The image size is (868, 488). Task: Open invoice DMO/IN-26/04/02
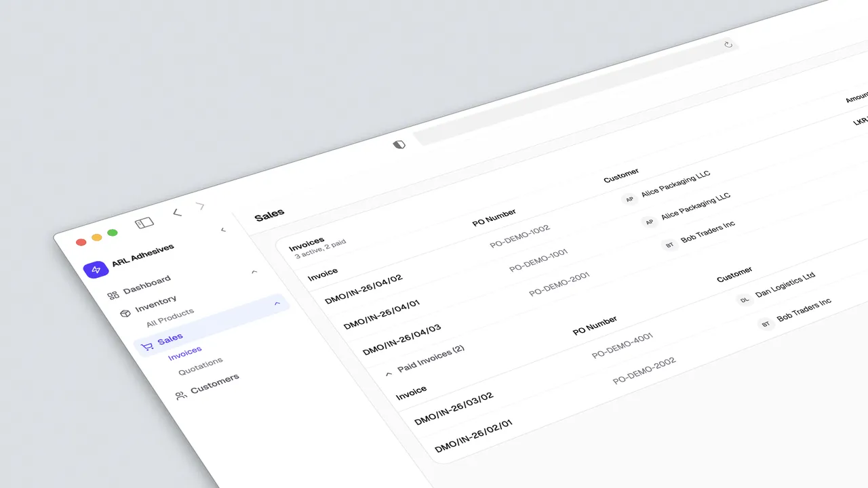[x=363, y=289]
